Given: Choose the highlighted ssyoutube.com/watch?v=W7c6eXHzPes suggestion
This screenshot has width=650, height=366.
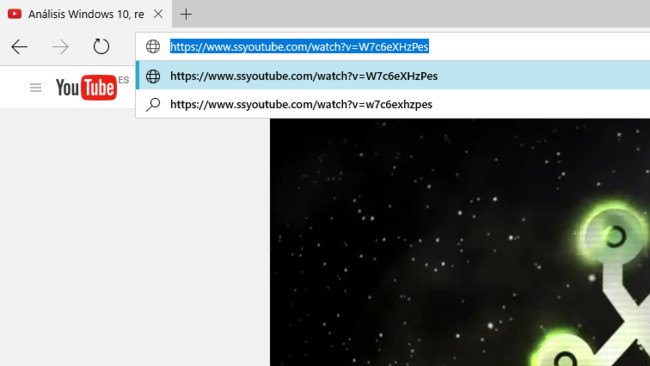Looking at the screenshot, I should [x=393, y=75].
